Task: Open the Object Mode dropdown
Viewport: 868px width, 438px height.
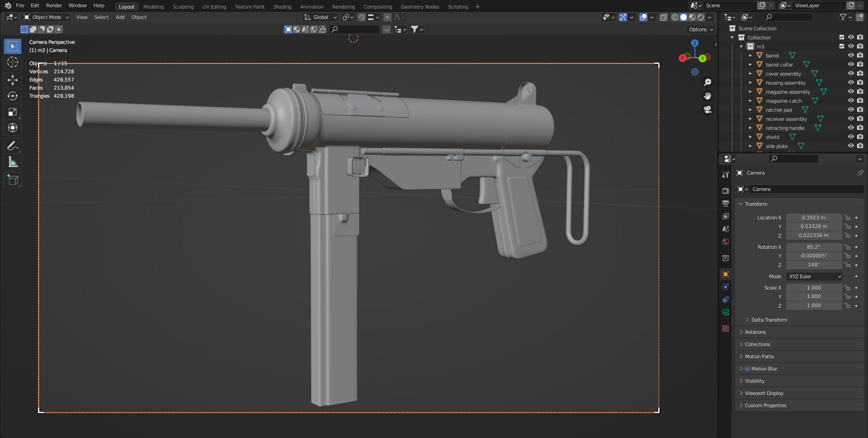Action: tap(46, 17)
